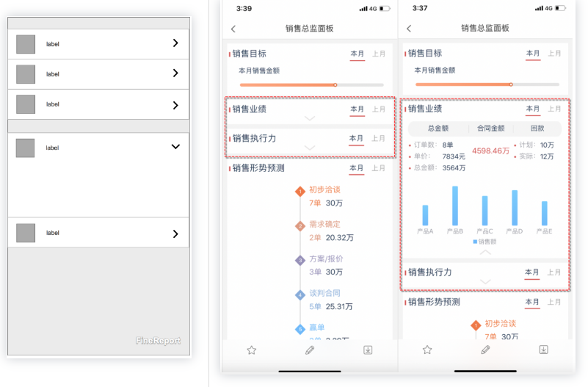Click the 实际 12万 value
The image size is (588, 387).
coord(547,156)
